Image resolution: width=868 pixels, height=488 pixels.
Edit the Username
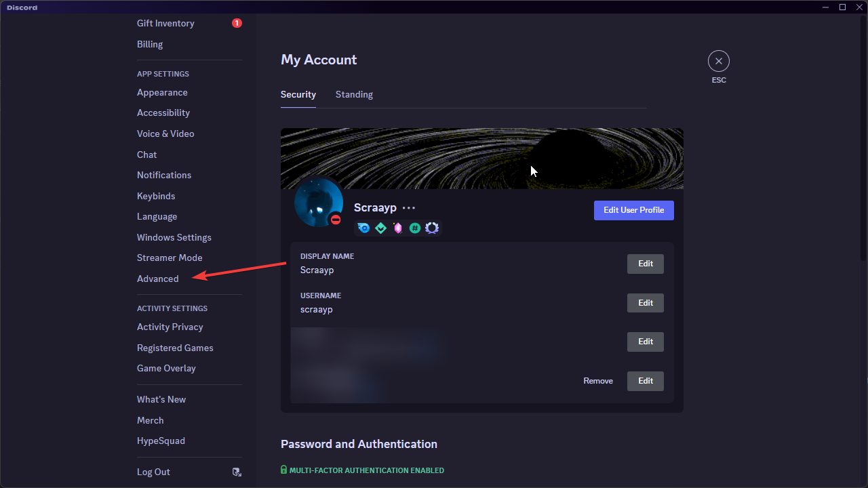coord(646,303)
